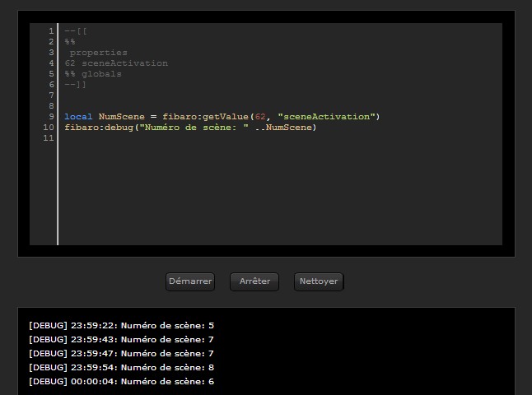Select line number 1 in gutter
The width and height of the screenshot is (532, 395).
coord(51,31)
